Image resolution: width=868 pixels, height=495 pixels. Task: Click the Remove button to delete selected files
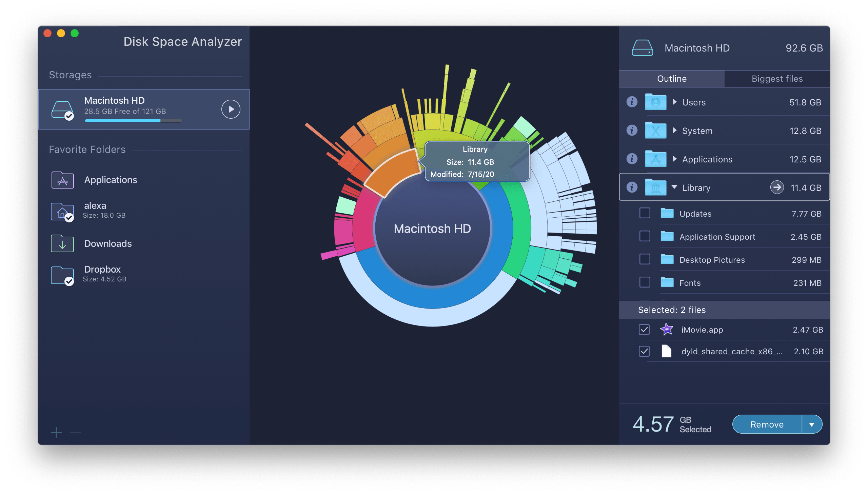coord(766,424)
